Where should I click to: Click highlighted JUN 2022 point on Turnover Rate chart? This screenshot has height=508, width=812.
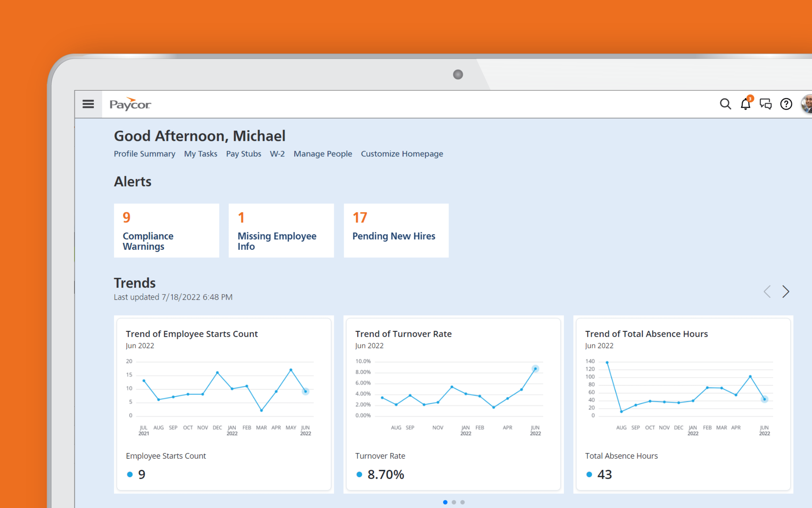point(535,369)
